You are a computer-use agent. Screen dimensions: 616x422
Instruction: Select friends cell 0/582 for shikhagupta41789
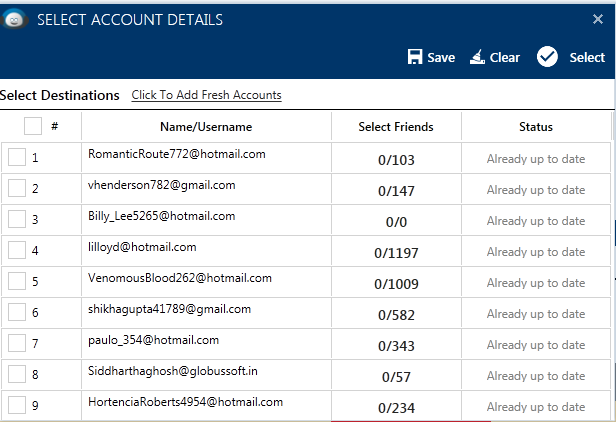pyautogui.click(x=396, y=315)
